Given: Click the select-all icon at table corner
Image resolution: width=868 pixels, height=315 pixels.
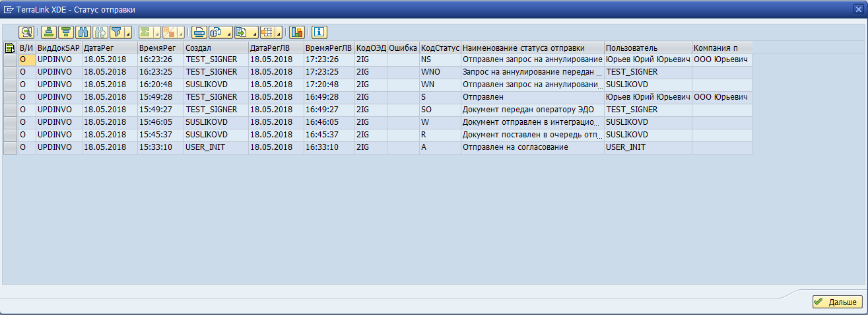Looking at the screenshot, I should coord(10,48).
